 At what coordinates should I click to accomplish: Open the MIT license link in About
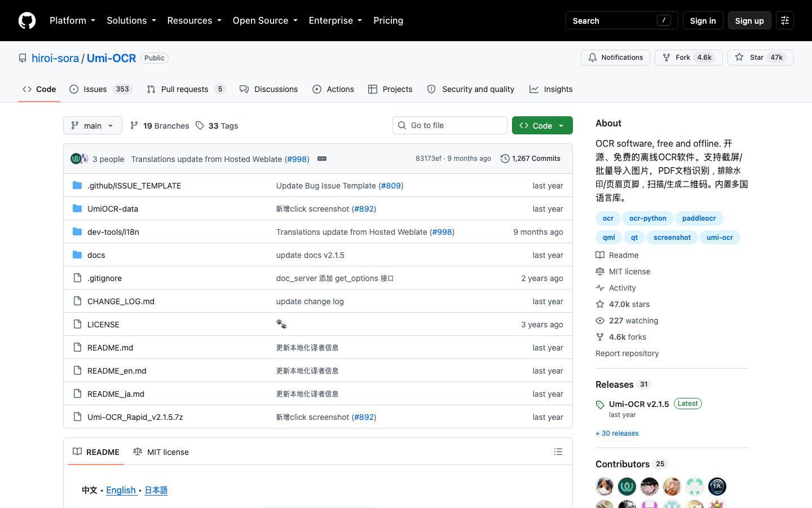[623, 271]
